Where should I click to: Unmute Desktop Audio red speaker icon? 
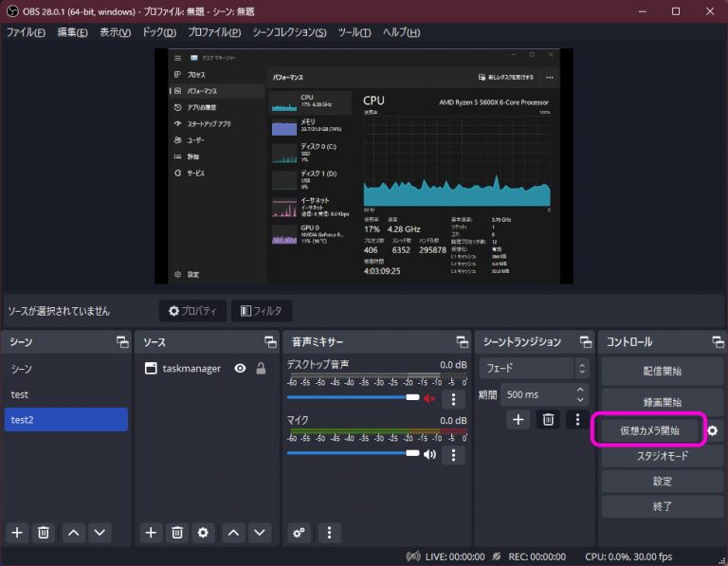pyautogui.click(x=429, y=398)
